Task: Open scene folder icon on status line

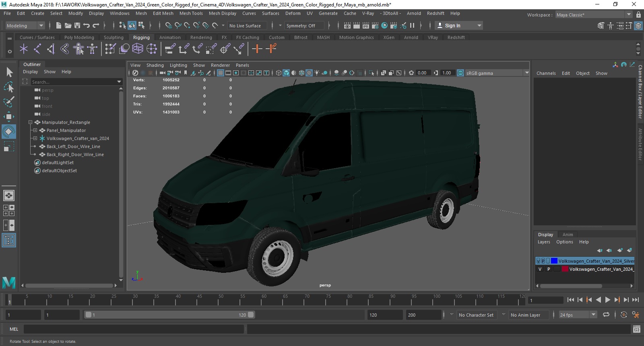Action: point(68,25)
